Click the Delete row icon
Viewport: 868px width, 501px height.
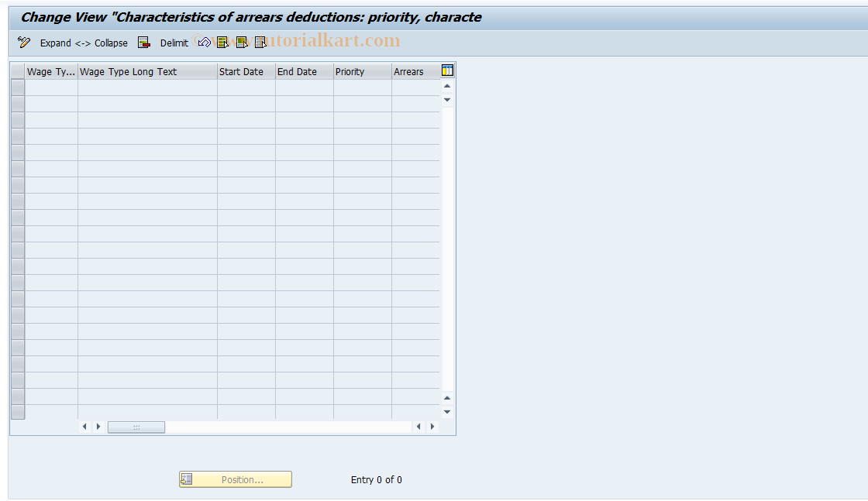point(144,43)
